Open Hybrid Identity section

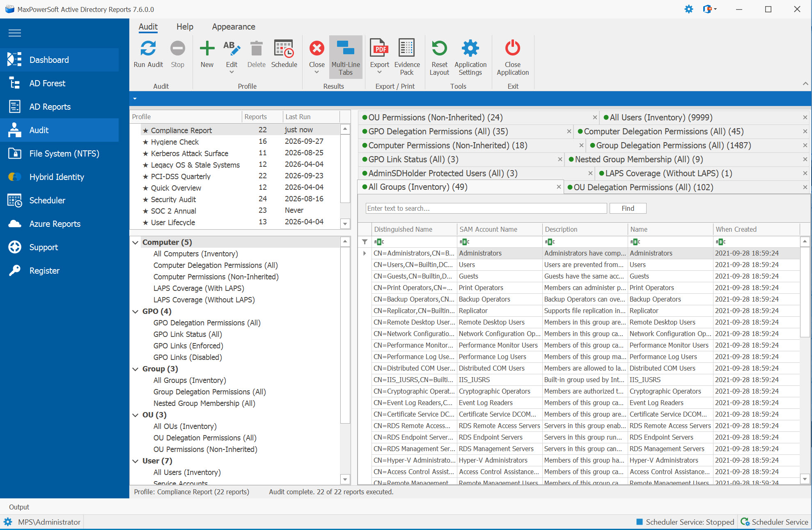(x=60, y=177)
